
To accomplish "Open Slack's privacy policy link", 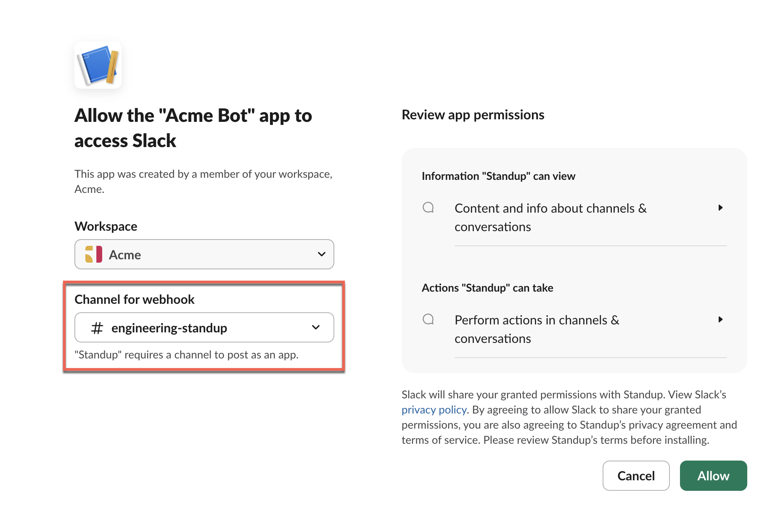I will coord(434,410).
